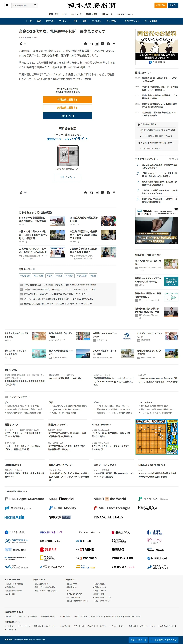
Task: Print the article using the printer icon under the headline
Action: pos(85,44)
